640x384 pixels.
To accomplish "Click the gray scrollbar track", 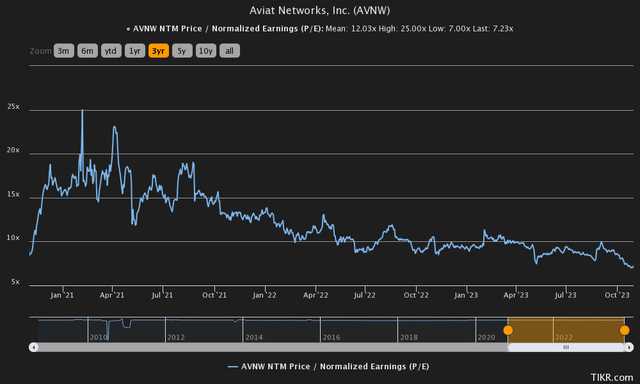I will 273,347.
